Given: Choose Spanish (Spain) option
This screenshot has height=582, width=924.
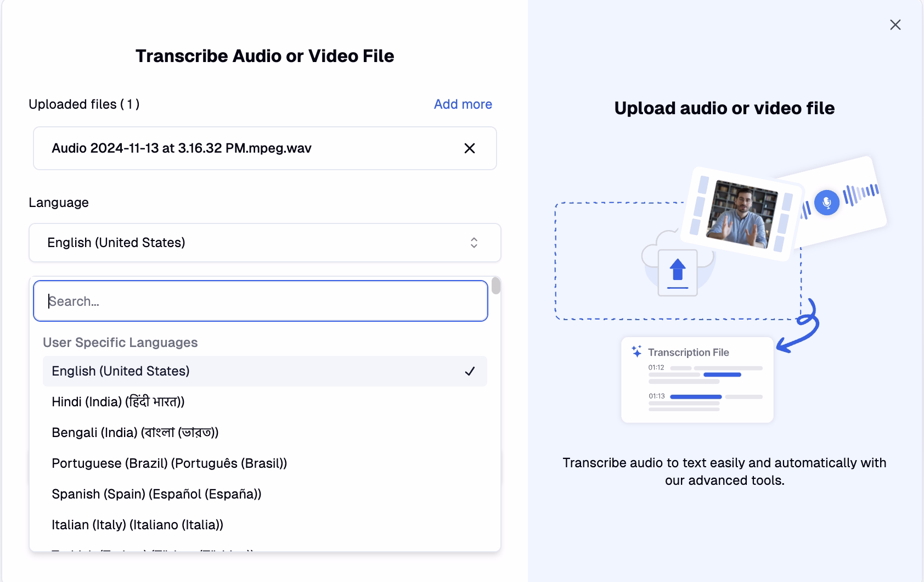Looking at the screenshot, I should click(x=156, y=494).
